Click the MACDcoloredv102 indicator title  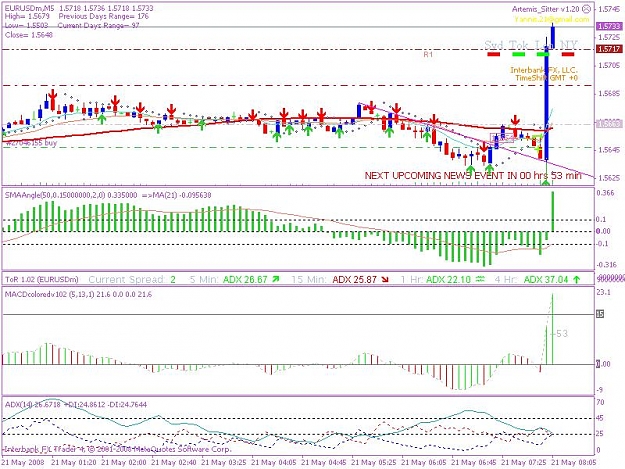(x=78, y=294)
